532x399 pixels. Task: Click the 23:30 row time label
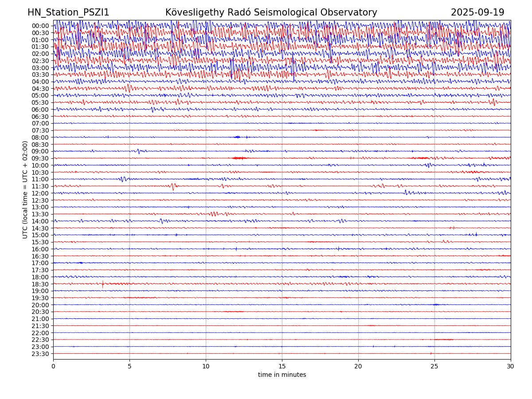[40, 354]
